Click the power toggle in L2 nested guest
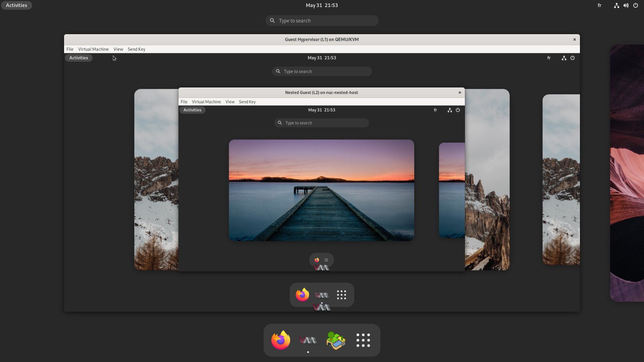The image size is (644, 362). (458, 110)
